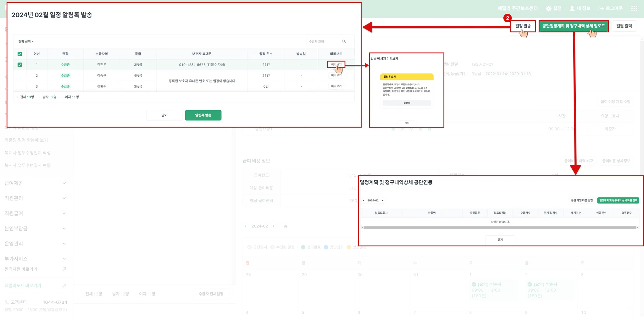This screenshot has height=319, width=644.
Task: Click the 급여 이용 계획 수정 button
Action: point(615,102)
